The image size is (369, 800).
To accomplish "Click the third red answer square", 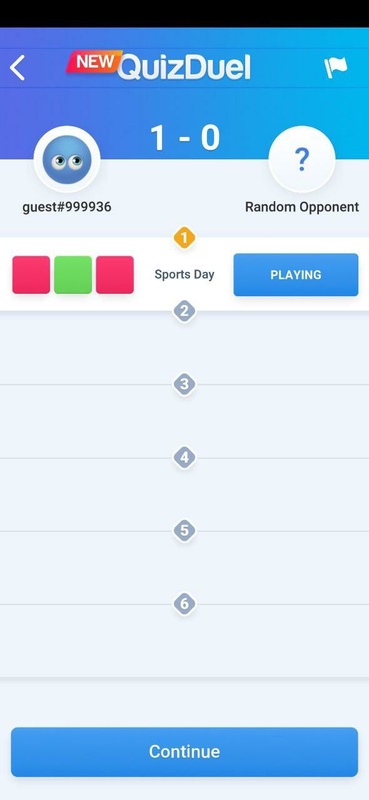I will pos(115,274).
